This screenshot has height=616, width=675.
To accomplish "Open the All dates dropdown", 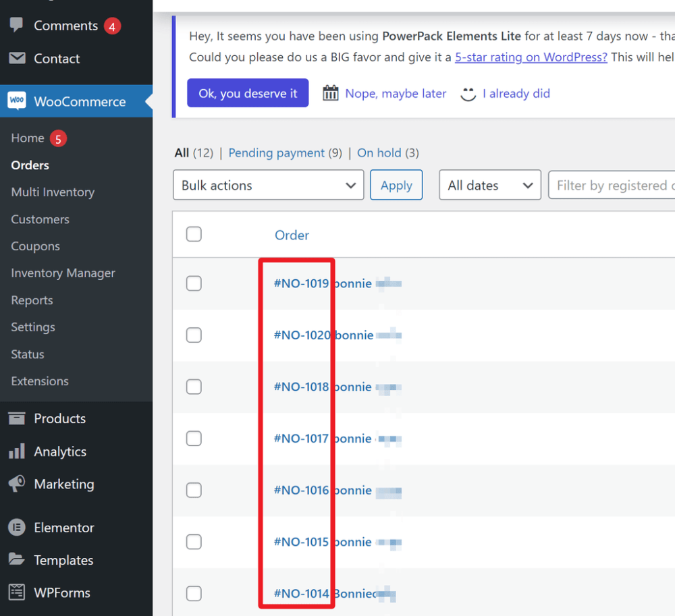I will (x=490, y=185).
